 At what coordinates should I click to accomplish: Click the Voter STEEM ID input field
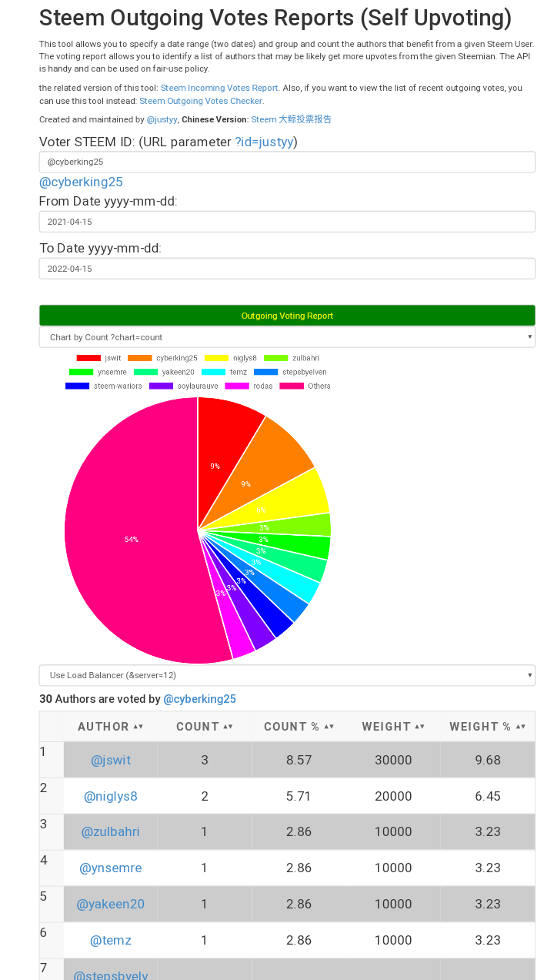pos(287,162)
